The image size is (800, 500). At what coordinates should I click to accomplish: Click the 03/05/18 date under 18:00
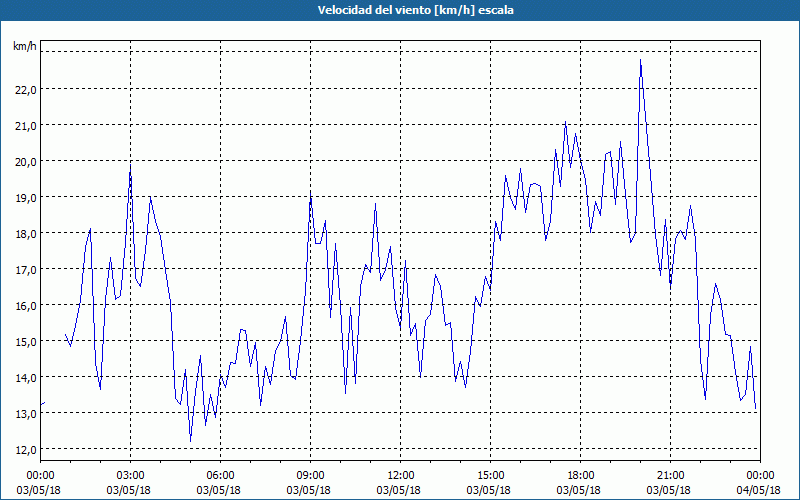579,490
